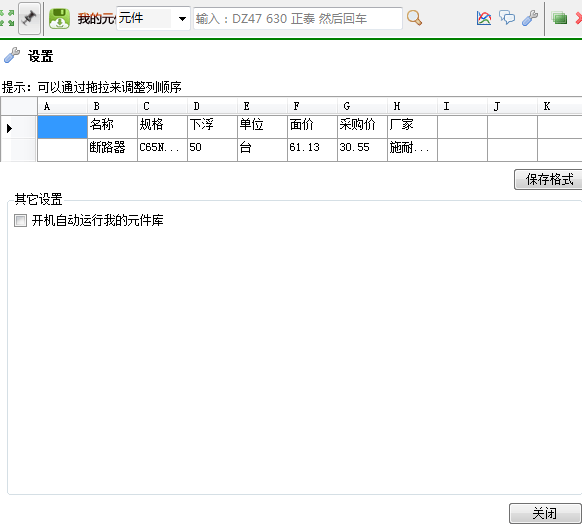This screenshot has width=582, height=531.
Task: Click the 规格 cell
Action: pyautogui.click(x=163, y=127)
